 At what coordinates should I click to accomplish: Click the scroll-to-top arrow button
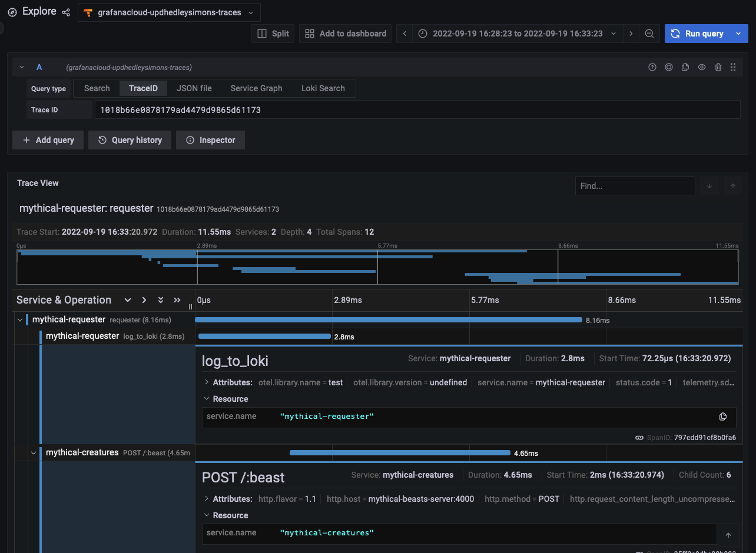coord(728,535)
